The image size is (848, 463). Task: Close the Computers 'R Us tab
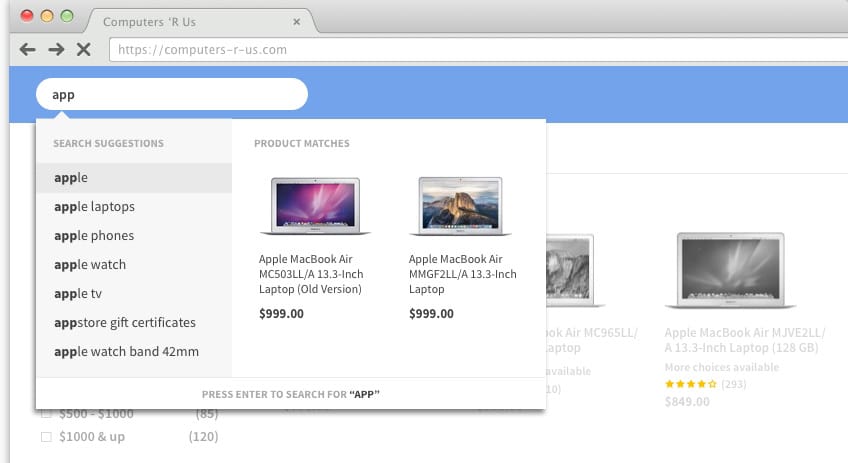pyautogui.click(x=296, y=22)
